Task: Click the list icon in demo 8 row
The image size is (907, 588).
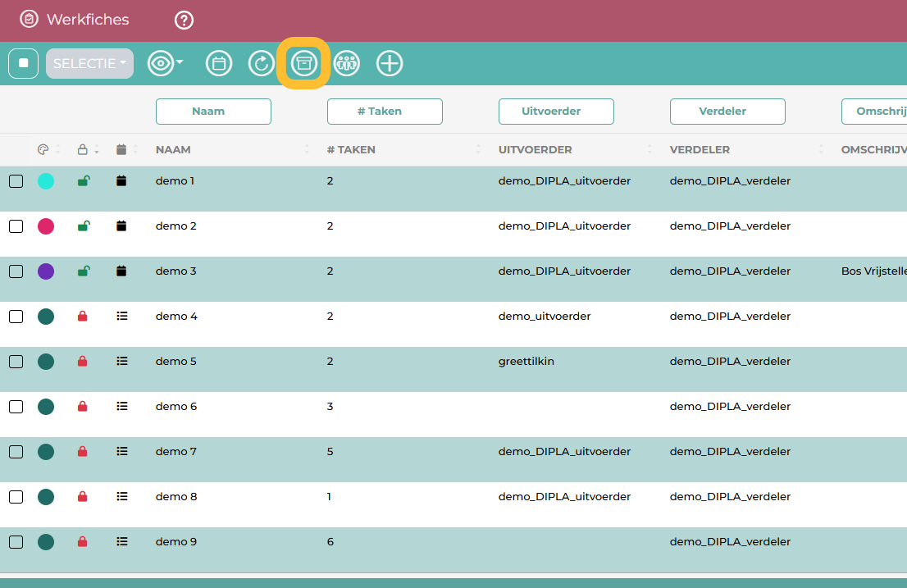Action: (122, 497)
